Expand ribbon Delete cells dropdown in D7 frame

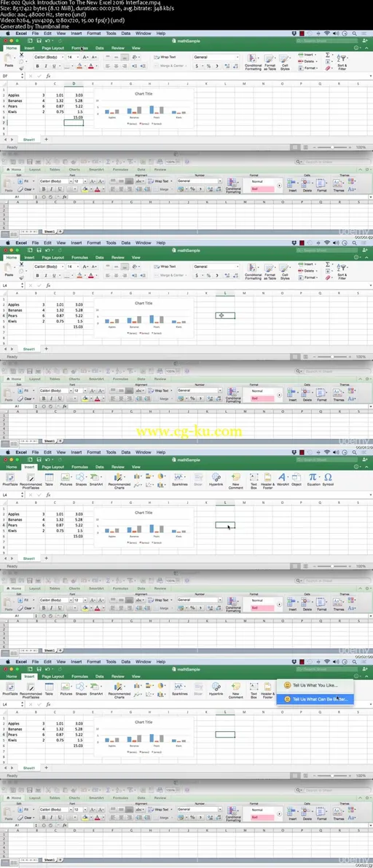[308, 61]
